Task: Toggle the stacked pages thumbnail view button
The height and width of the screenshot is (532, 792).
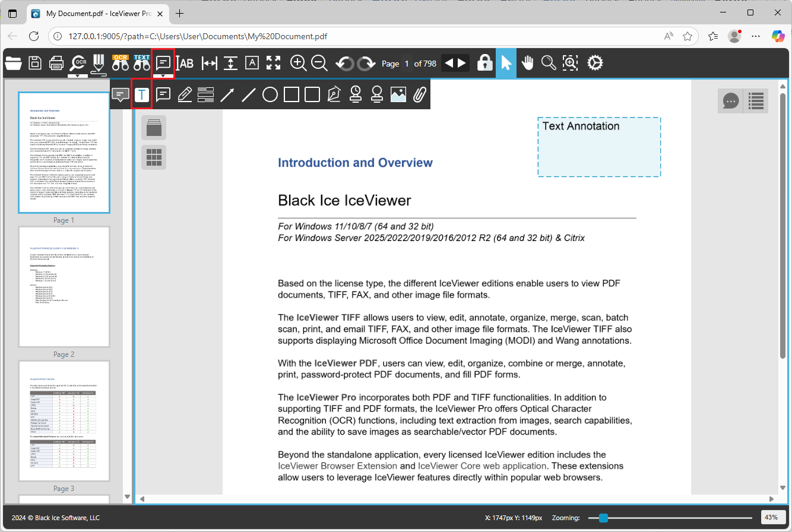Action: pyautogui.click(x=154, y=128)
